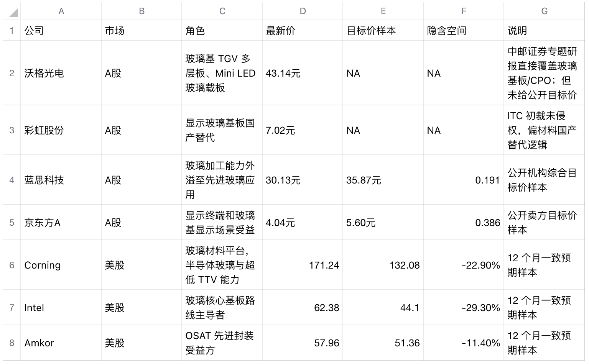Click the 隐含空间 header cell
The height and width of the screenshot is (364, 589).
point(464,31)
